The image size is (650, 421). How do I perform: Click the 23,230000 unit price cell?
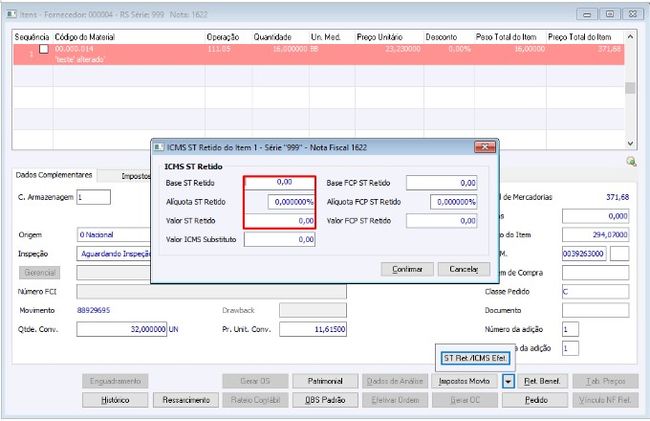point(403,49)
